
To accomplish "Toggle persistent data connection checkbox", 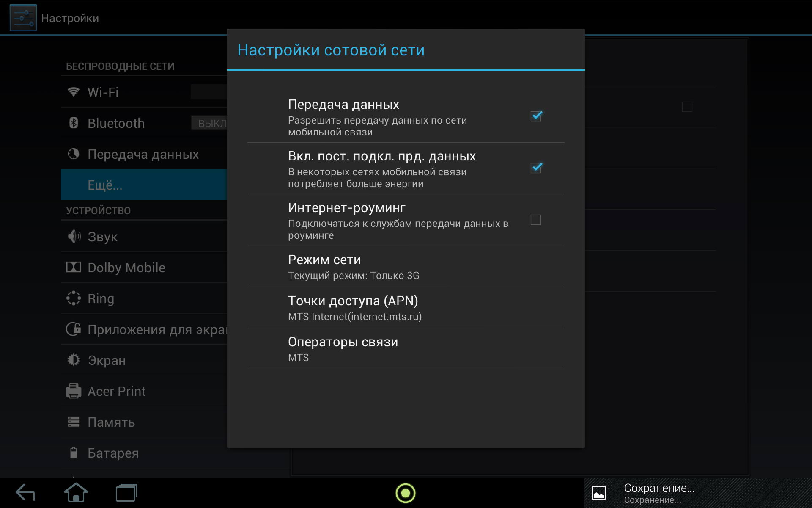I will 536,168.
